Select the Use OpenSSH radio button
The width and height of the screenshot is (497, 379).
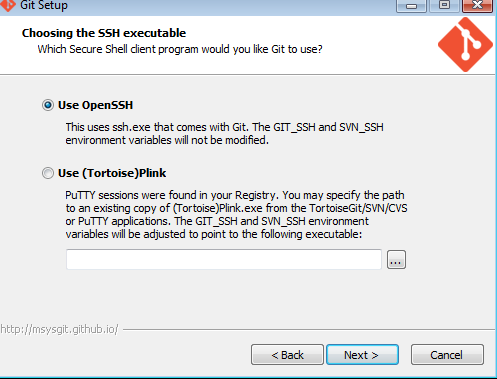coord(48,105)
